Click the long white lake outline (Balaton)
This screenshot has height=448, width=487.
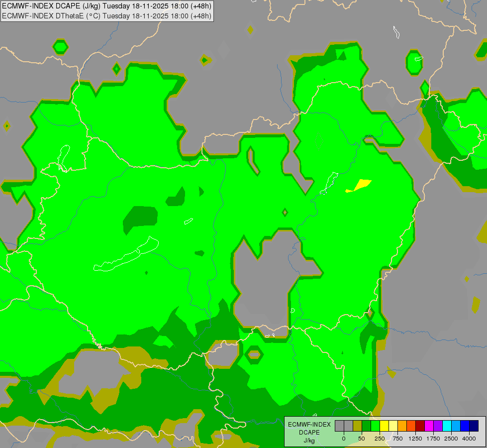[126, 254]
